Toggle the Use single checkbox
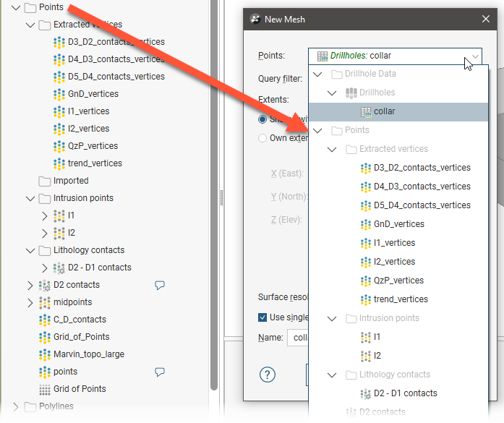The height and width of the screenshot is (423, 504). (x=263, y=317)
